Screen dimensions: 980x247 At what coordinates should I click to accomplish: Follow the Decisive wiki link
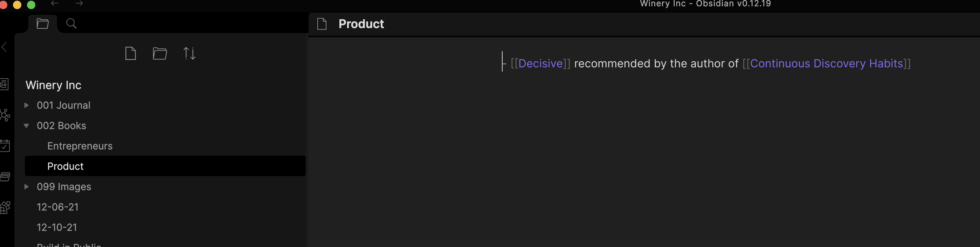coord(540,64)
